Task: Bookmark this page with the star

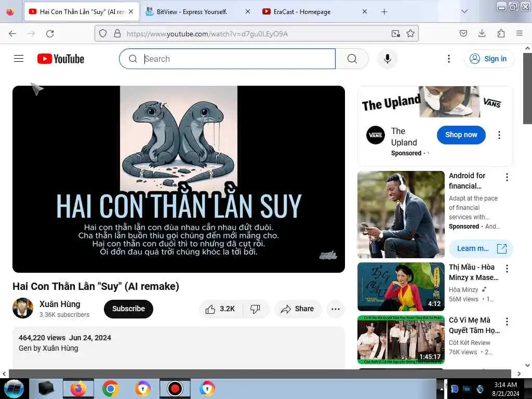Action: click(x=410, y=33)
